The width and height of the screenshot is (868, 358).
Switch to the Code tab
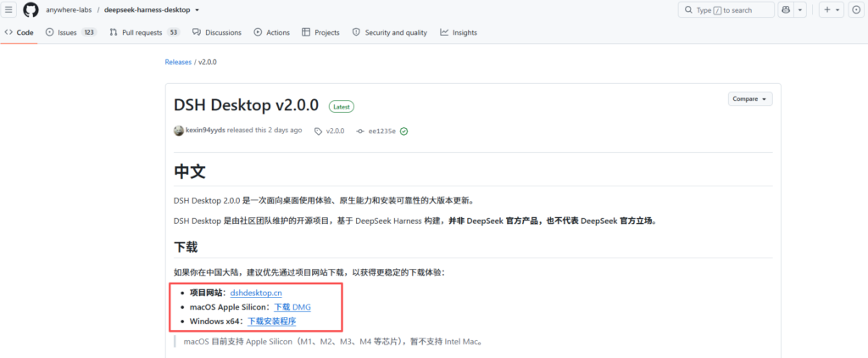pyautogui.click(x=19, y=33)
